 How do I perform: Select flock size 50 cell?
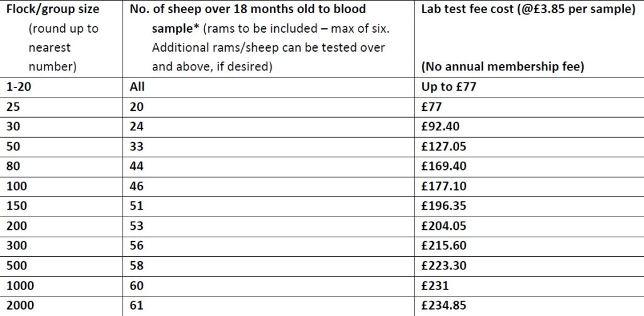[x=13, y=147]
